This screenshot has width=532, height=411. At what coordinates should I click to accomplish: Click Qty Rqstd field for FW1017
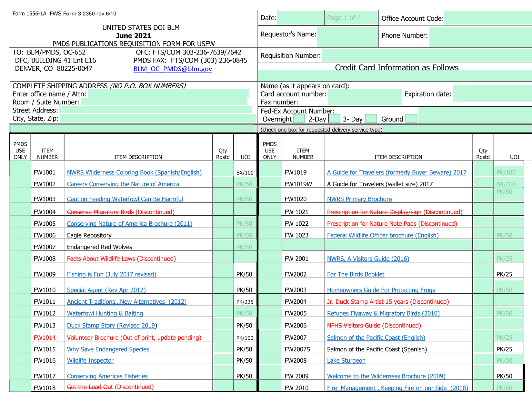point(223,372)
